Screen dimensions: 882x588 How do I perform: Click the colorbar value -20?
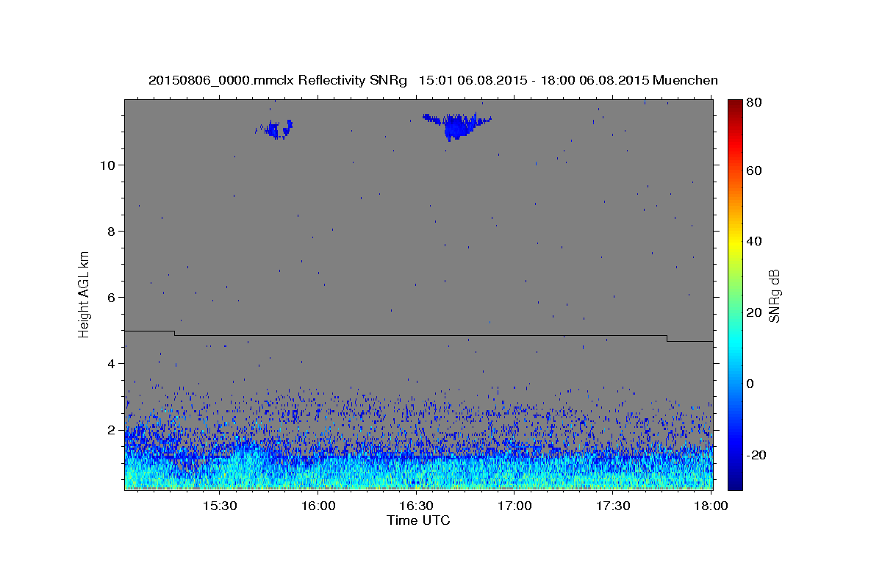(x=758, y=455)
